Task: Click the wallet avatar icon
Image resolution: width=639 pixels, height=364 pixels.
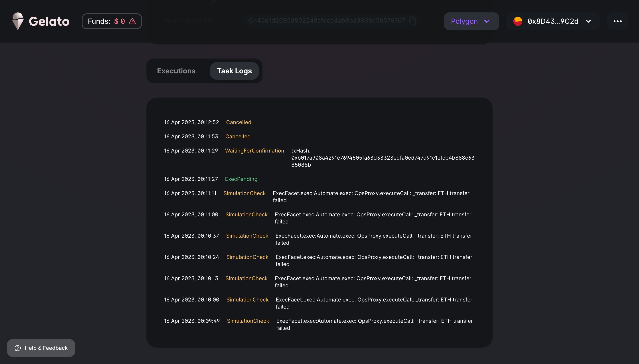Action: [x=518, y=21]
